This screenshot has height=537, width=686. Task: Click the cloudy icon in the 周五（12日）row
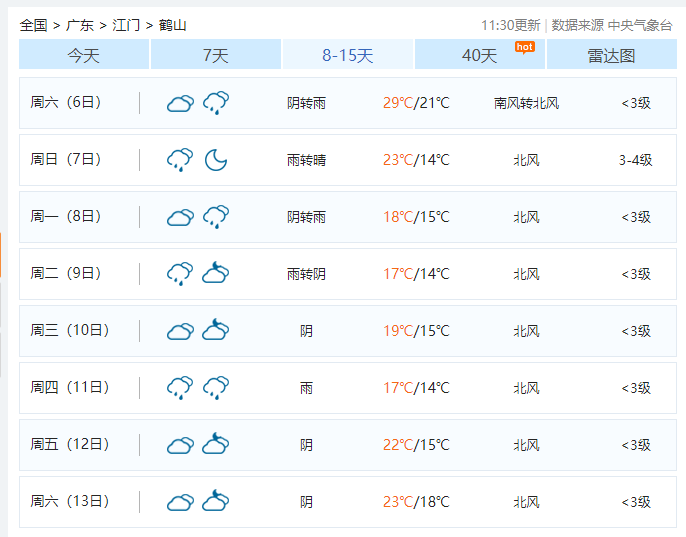tap(180, 445)
